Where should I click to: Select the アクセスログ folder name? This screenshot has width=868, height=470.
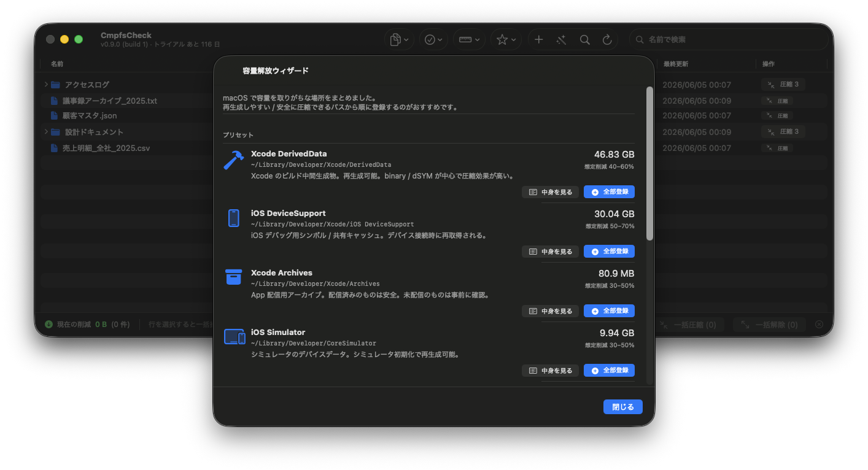pyautogui.click(x=87, y=85)
